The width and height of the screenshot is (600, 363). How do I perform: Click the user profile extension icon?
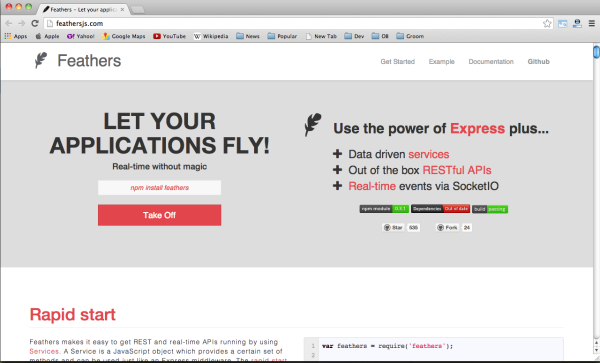coord(577,23)
